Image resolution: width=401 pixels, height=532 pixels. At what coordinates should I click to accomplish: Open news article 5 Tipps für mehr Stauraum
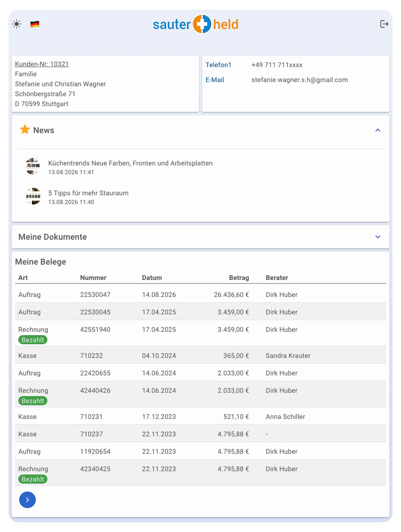(88, 193)
